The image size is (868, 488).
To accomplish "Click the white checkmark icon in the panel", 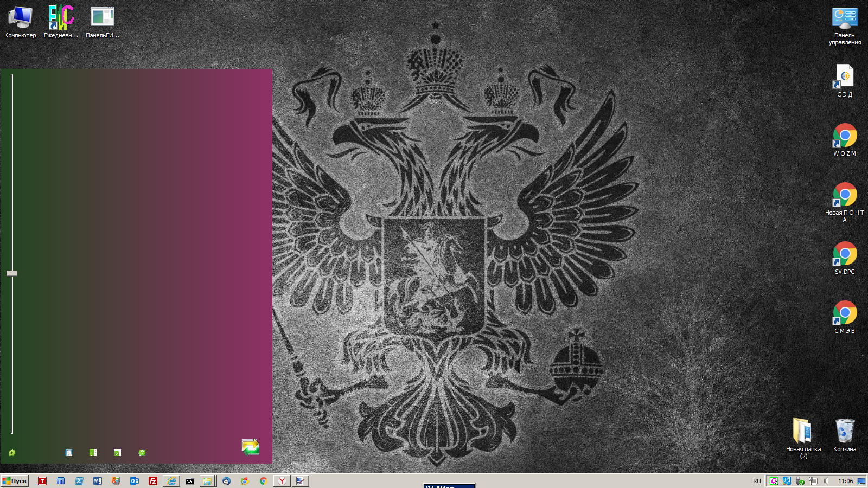I will (x=117, y=453).
